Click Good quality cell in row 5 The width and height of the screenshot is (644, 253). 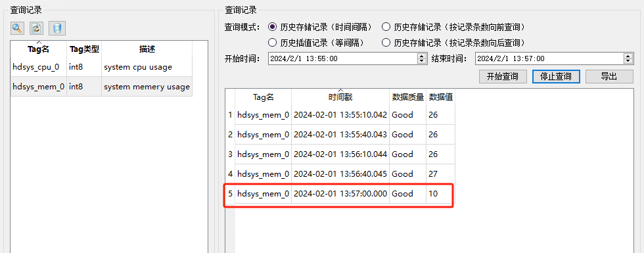(x=408, y=194)
